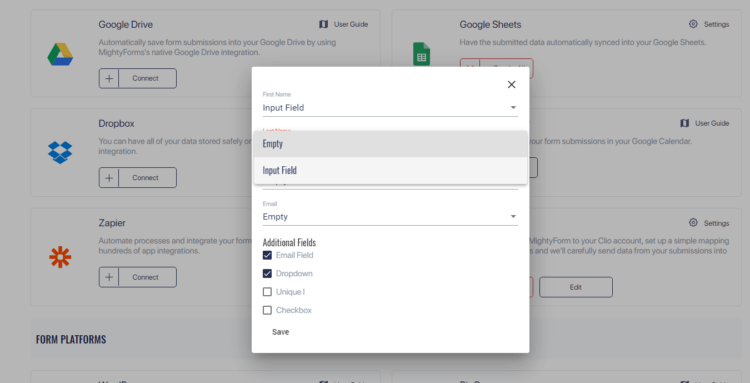Click the Google Sheets settings gear icon
Image resolution: width=750 pixels, height=383 pixels.
pyautogui.click(x=693, y=24)
